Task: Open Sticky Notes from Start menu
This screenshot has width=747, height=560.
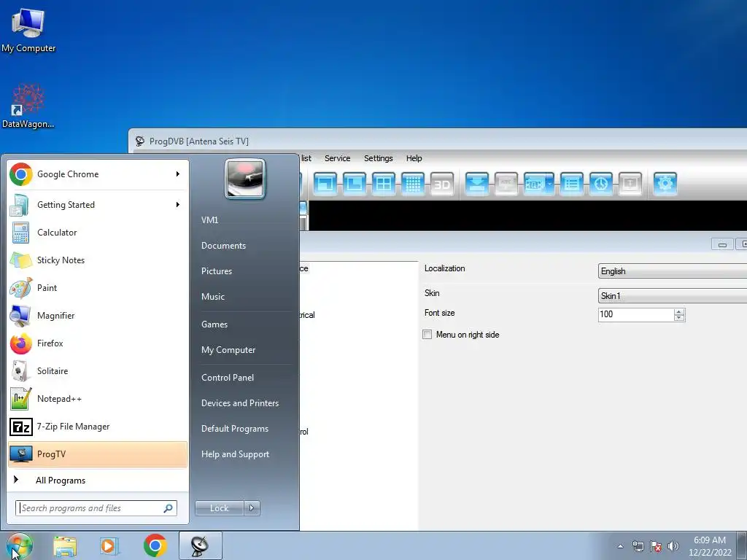Action: click(x=98, y=260)
